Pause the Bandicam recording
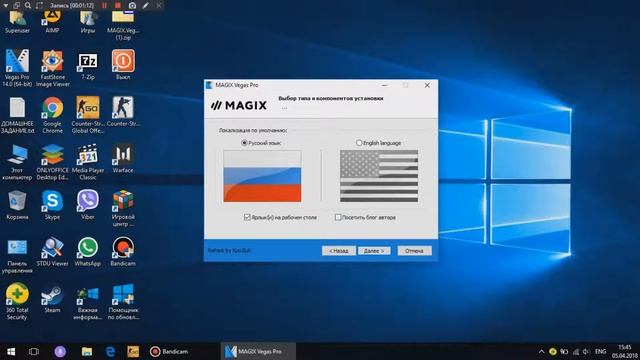The image size is (640, 360). click(x=104, y=5)
